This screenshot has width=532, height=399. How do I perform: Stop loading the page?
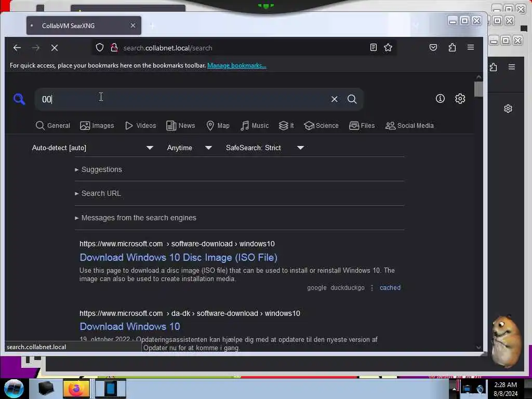click(x=54, y=48)
